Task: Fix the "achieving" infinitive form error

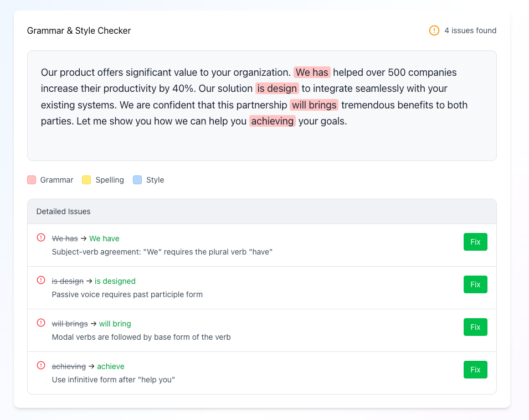Action: [475, 369]
